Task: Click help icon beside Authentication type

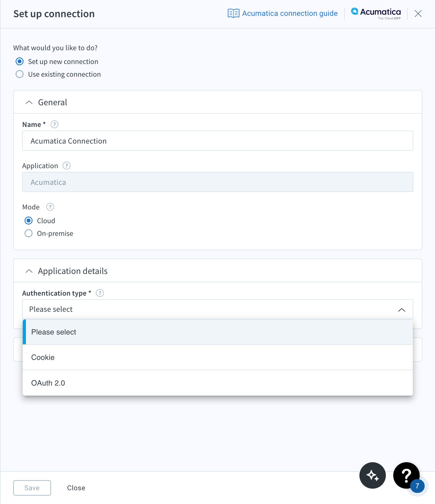Action: pos(100,293)
